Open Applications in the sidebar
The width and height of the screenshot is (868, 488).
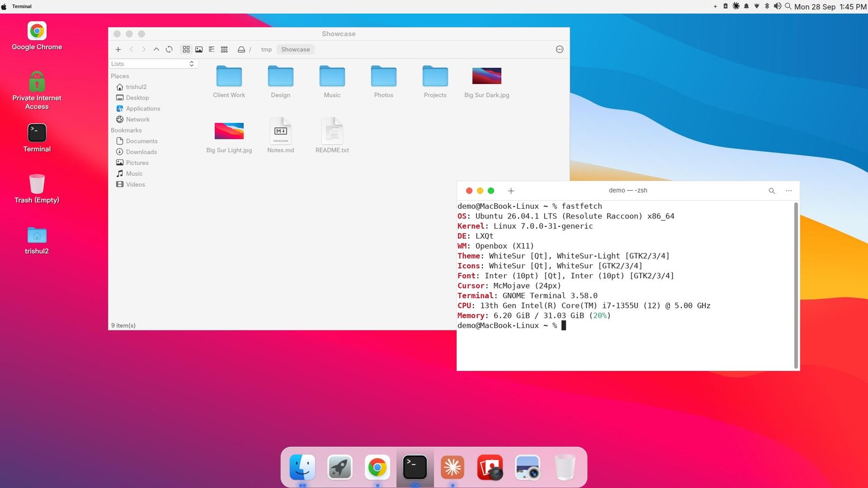[x=138, y=108]
